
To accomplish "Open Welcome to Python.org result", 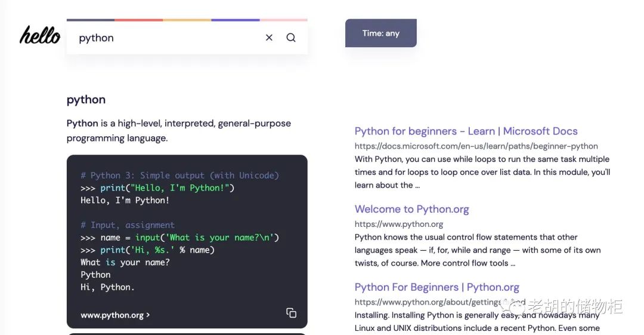I will (x=411, y=209).
